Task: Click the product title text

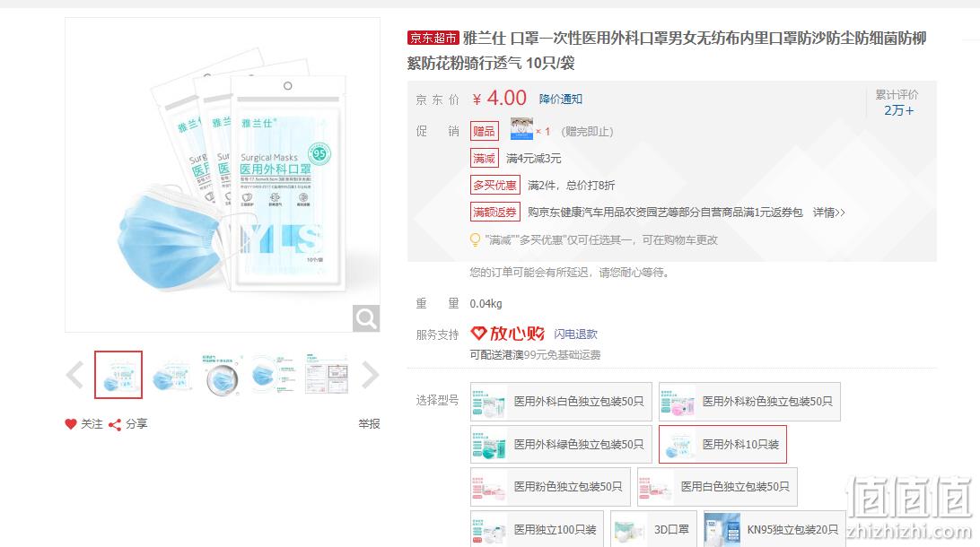Action: click(x=667, y=50)
